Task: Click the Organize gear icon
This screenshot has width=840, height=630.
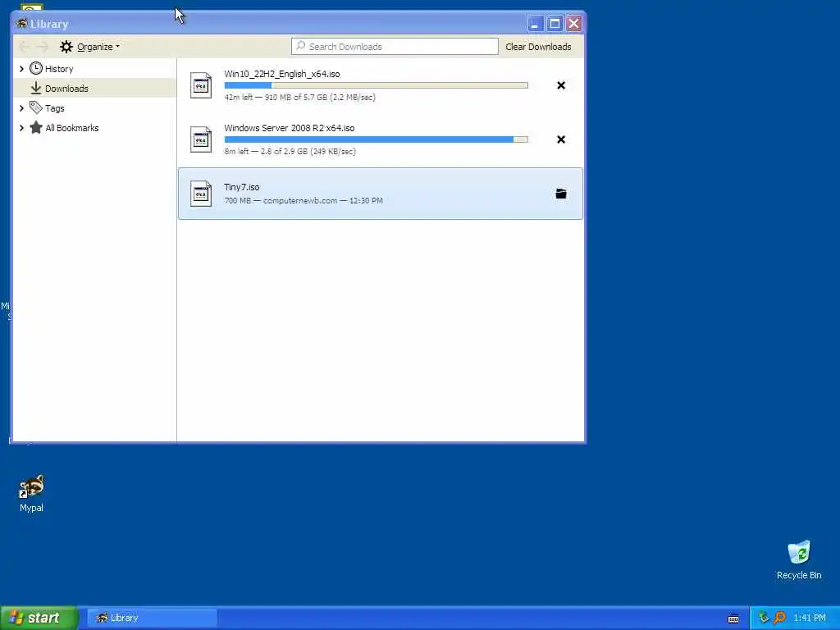Action: pyautogui.click(x=66, y=47)
